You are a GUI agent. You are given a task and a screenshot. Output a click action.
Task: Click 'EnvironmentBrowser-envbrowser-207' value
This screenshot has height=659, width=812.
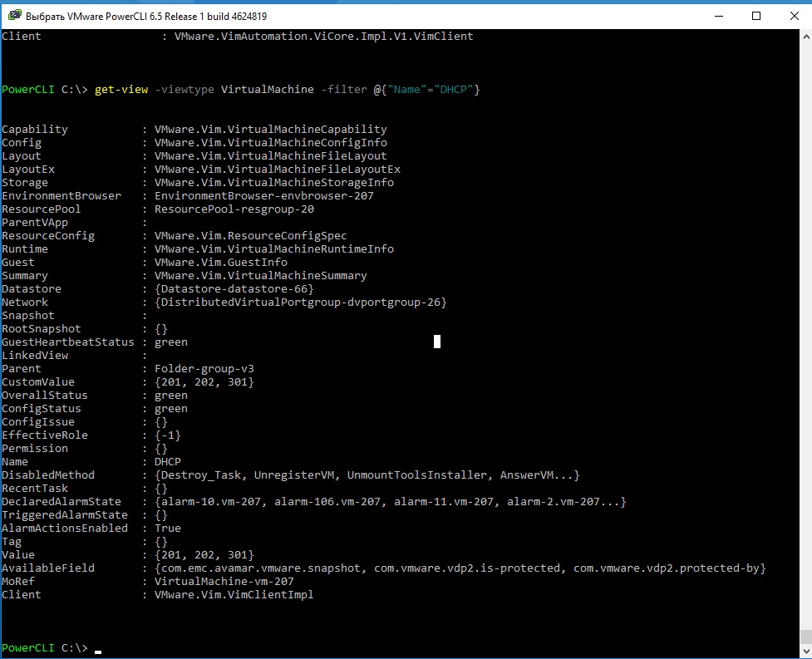pyautogui.click(x=264, y=195)
